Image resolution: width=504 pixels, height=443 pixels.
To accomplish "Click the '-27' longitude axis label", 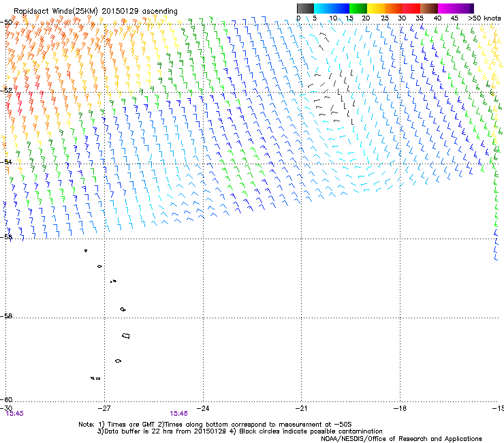I will point(104,408).
